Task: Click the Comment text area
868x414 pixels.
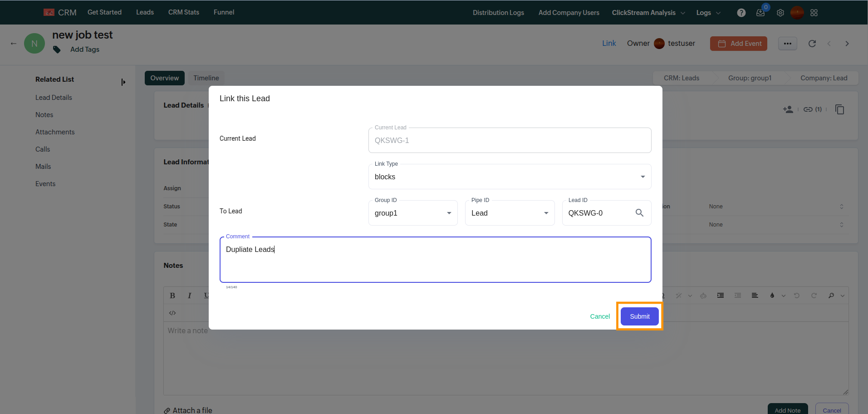Action: click(x=436, y=260)
